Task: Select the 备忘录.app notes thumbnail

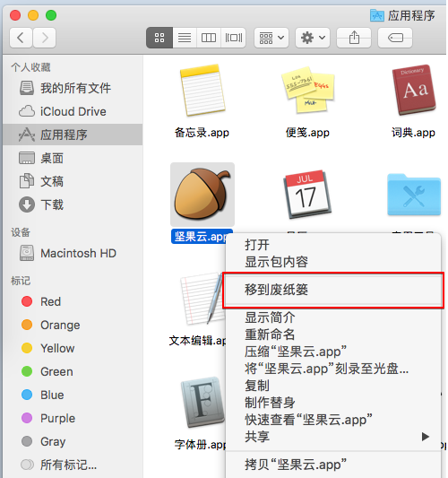Action: click(202, 90)
